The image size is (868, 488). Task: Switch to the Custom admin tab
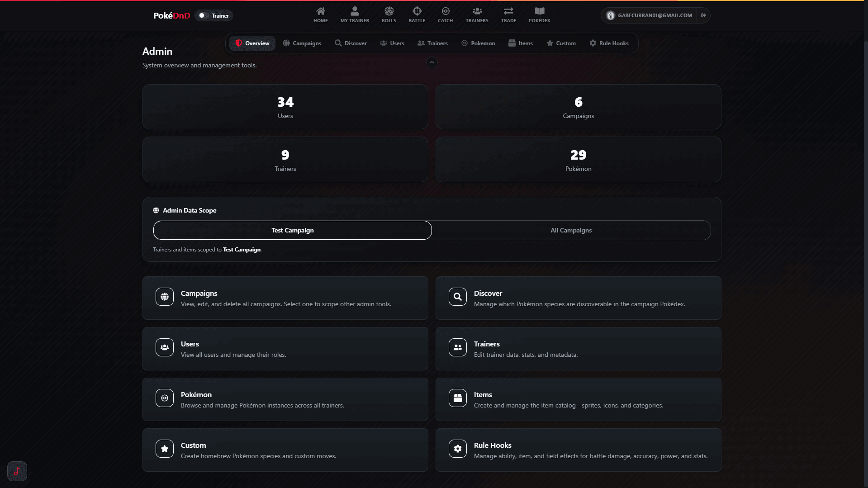[561, 43]
